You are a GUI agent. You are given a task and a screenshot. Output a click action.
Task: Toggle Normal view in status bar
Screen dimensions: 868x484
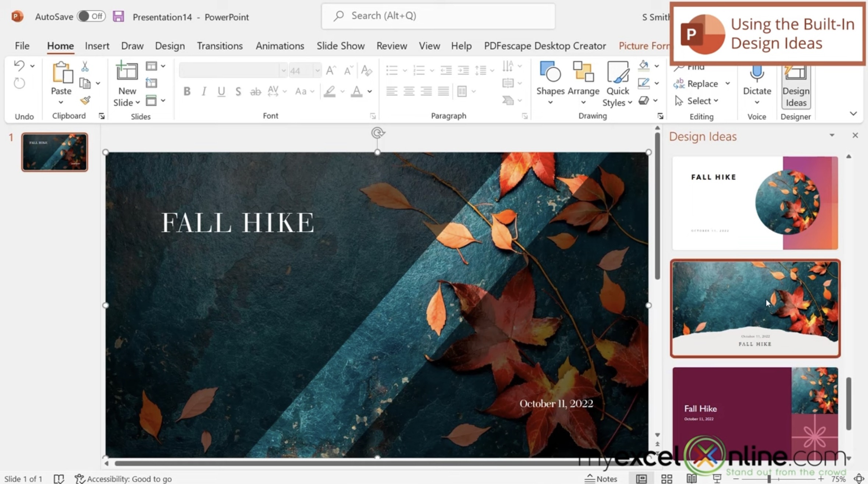(641, 478)
